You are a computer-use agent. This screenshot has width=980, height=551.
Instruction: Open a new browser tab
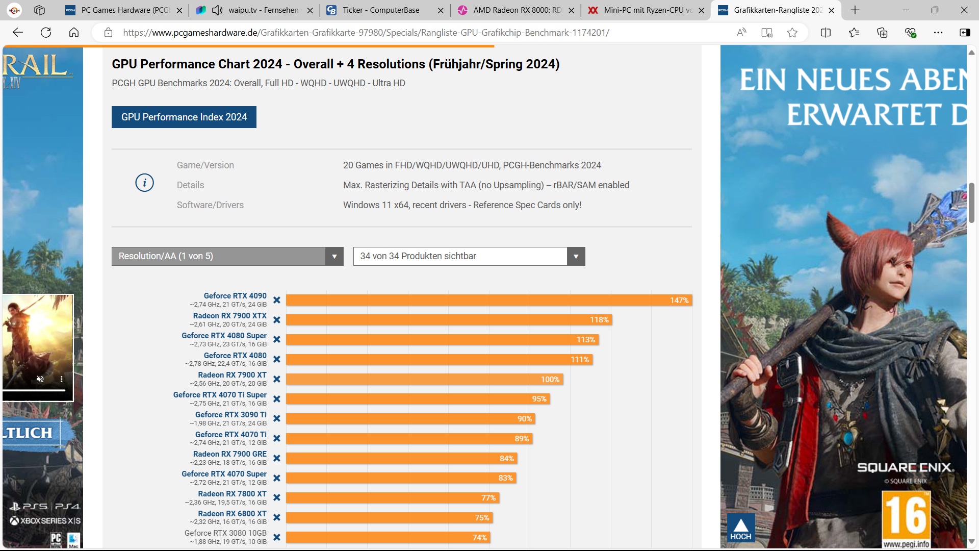click(855, 10)
